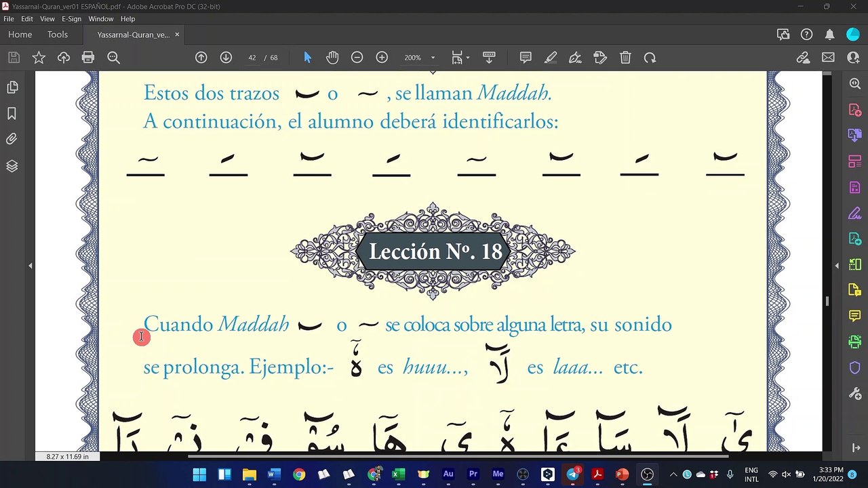868x488 pixels.
Task: Zoom out with the minus button
Action: (357, 58)
